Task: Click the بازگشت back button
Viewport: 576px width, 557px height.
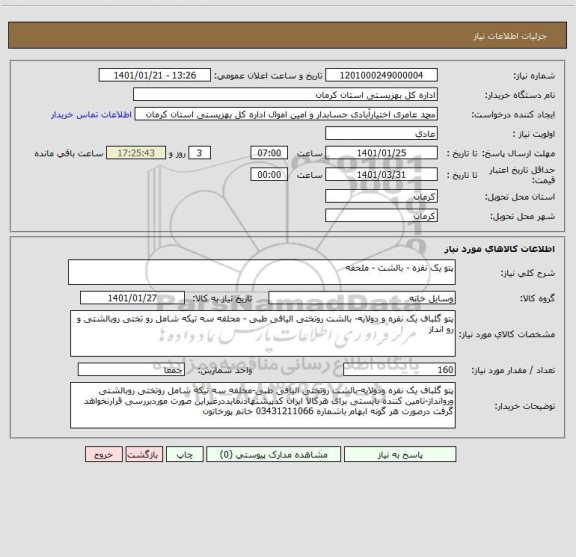Action: 144,454
